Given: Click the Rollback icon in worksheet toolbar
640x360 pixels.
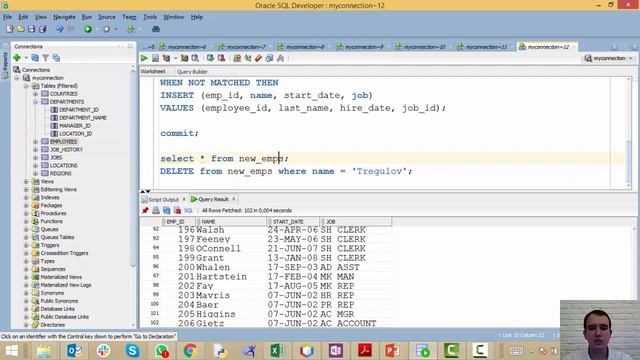Looking at the screenshot, I should 222,58.
